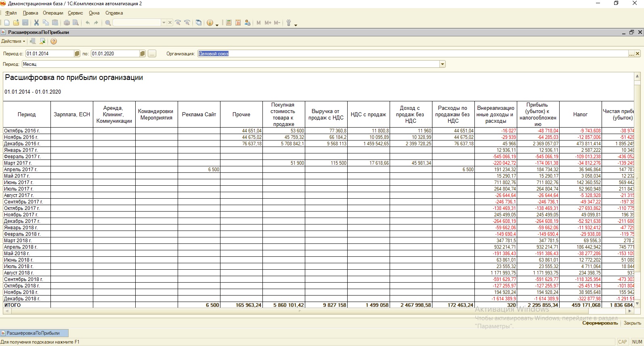Open the Действия dropdown menu
This screenshot has width=644, height=346.
[13, 41]
